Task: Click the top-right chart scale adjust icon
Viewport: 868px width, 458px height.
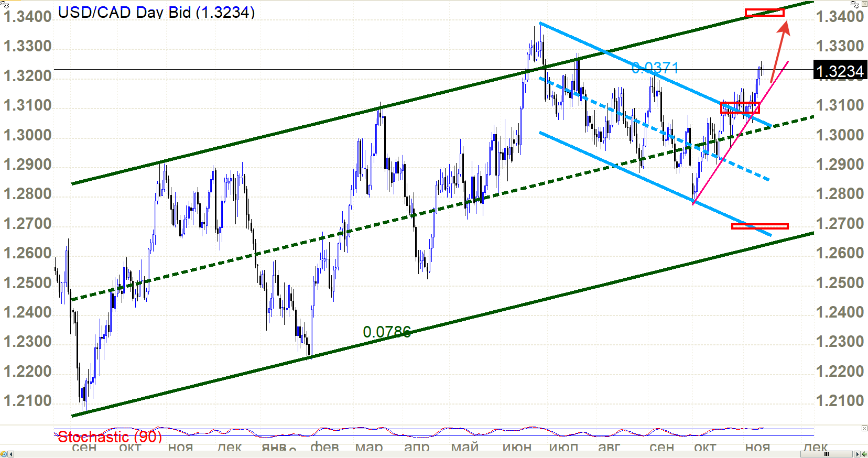Action: click(x=855, y=4)
